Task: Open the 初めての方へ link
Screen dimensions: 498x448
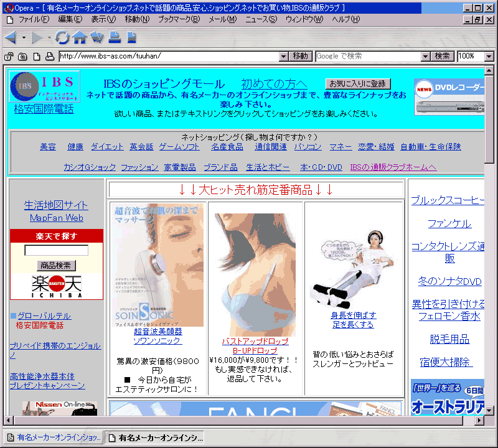Action: (274, 84)
